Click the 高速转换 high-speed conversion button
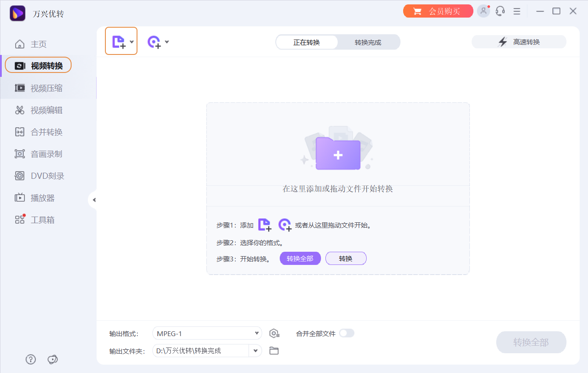This screenshot has width=588, height=373. coord(519,42)
